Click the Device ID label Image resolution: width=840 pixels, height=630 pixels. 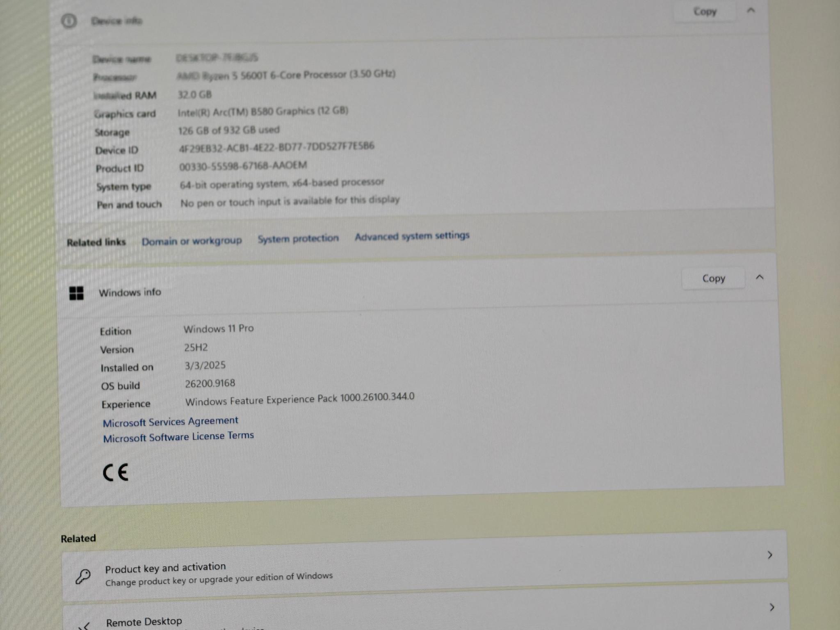click(116, 151)
